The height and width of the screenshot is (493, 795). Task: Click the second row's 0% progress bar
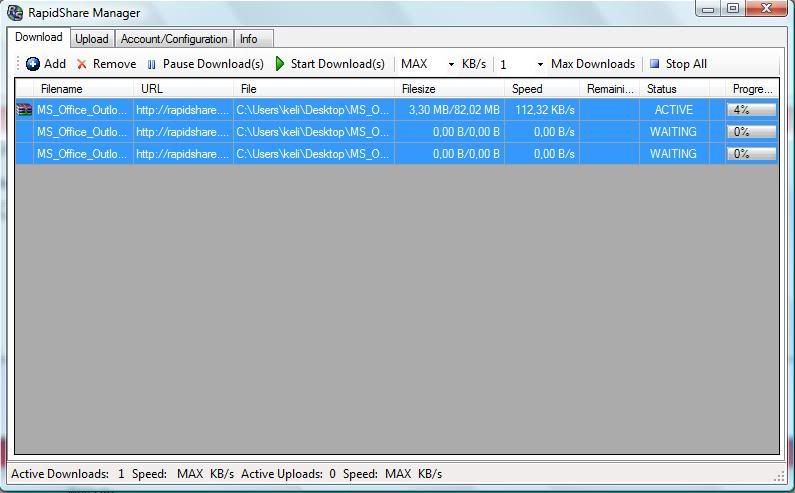tap(751, 132)
